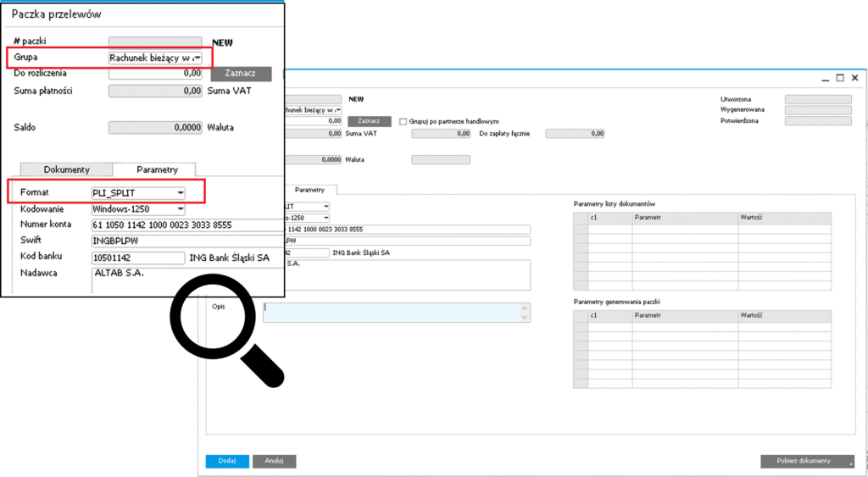Maximize the main window using the square icon
This screenshot has height=477, width=868.
coord(840,78)
